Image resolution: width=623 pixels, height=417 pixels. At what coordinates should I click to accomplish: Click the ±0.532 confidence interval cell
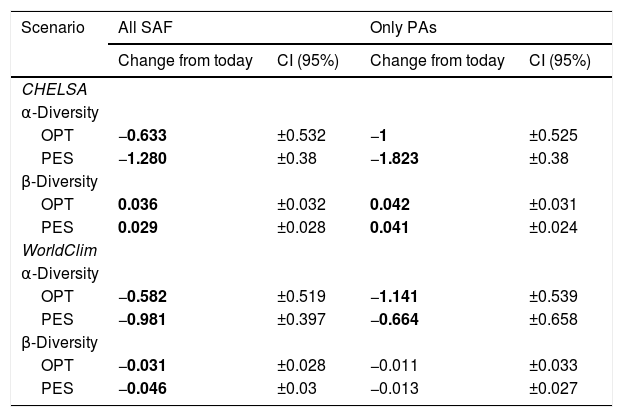[x=301, y=135]
